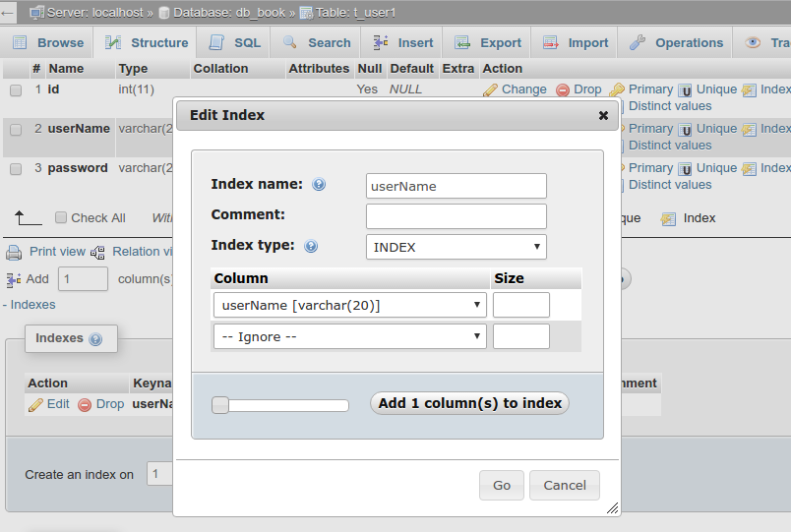Click the Unique icon in the id row
This screenshot has height=532, width=791.
pyautogui.click(x=686, y=89)
